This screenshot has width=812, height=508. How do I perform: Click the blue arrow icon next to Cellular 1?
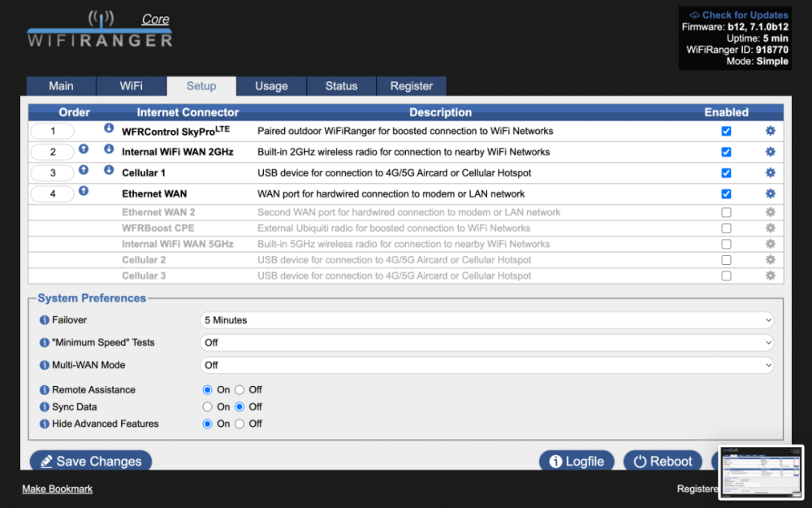click(x=108, y=172)
